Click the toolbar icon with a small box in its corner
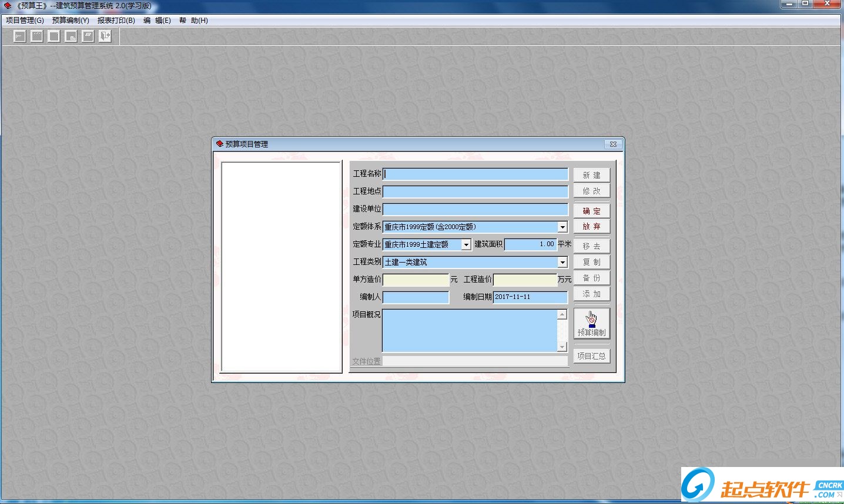 coord(71,36)
